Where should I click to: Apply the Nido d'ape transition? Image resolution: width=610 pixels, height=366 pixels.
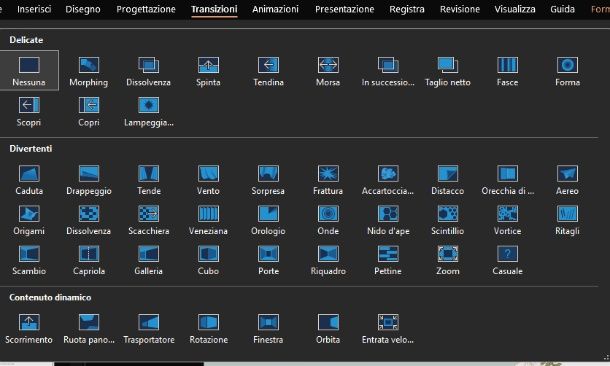[388, 220]
